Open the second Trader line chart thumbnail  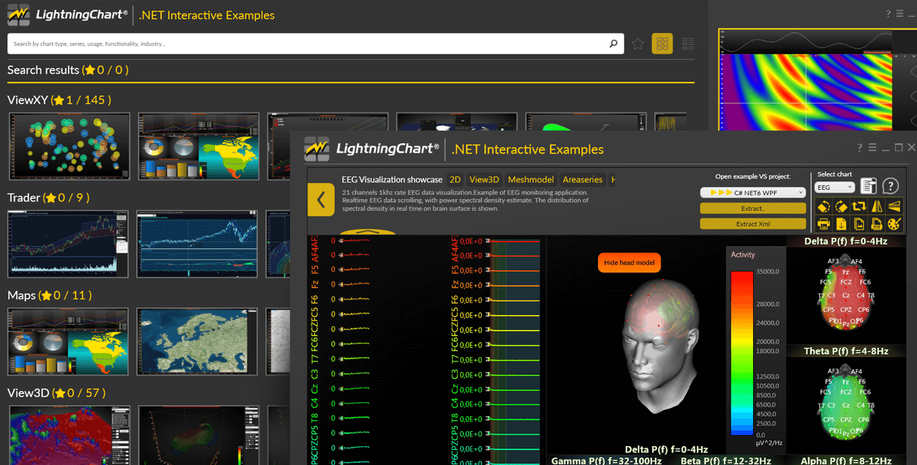click(x=197, y=244)
